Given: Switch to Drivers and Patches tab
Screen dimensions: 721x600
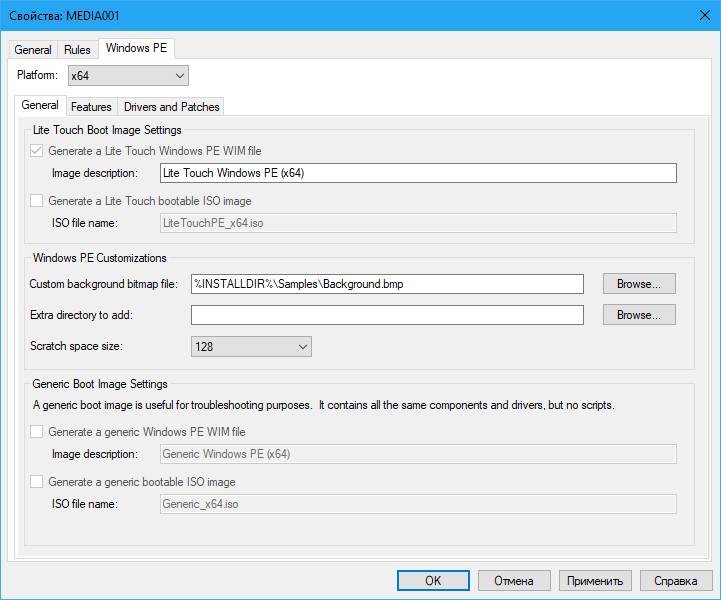Looking at the screenshot, I should [171, 106].
